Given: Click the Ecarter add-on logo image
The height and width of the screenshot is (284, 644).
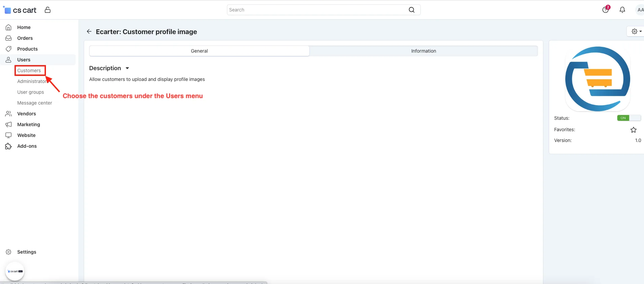Looking at the screenshot, I should tap(597, 79).
